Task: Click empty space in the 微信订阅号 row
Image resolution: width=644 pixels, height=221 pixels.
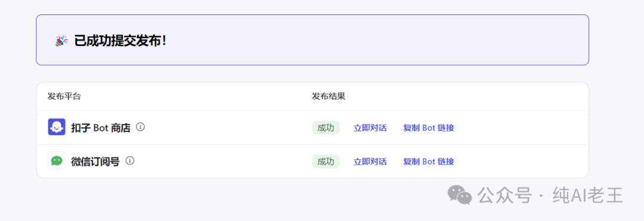Action: 522,161
